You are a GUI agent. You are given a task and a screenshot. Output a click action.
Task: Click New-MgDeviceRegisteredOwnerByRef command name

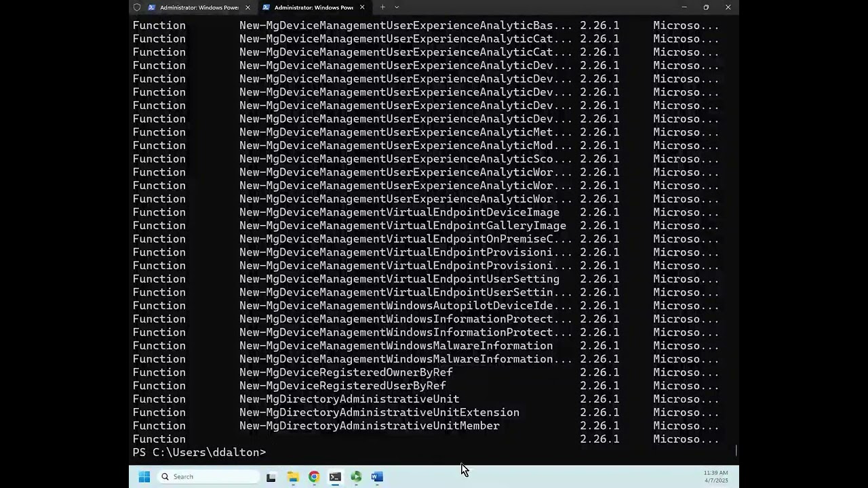point(346,373)
